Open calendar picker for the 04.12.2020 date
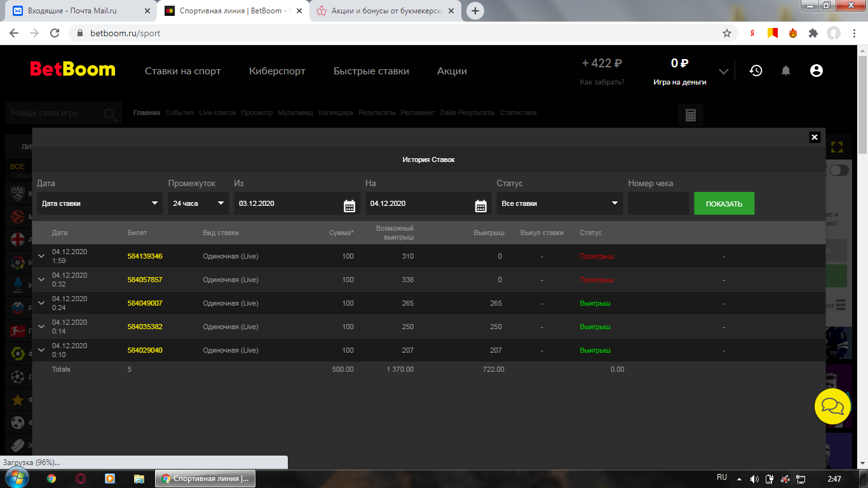 (480, 205)
